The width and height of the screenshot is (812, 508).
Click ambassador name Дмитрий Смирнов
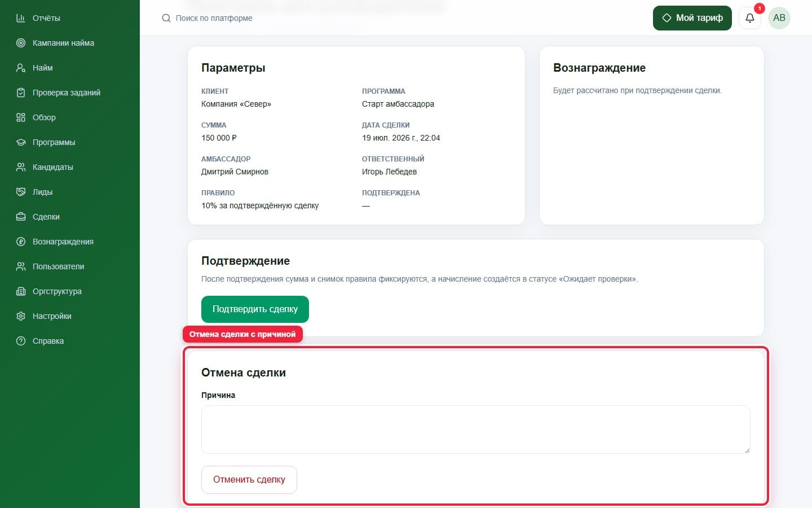tap(235, 172)
